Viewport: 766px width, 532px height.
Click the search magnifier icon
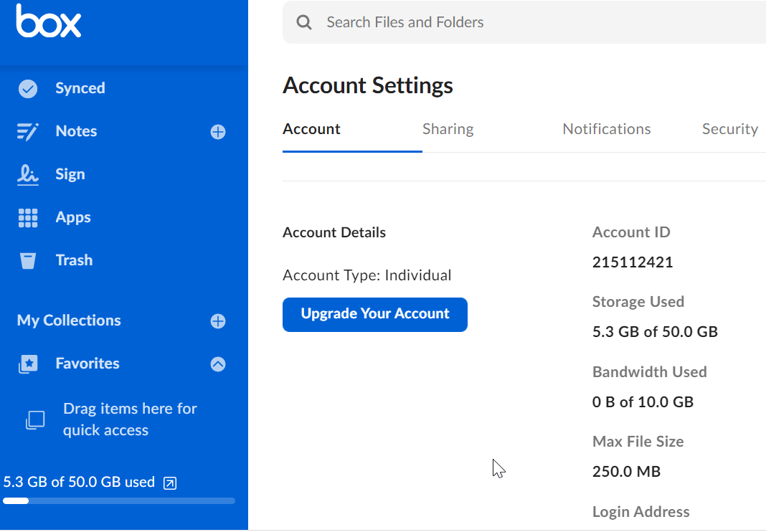pos(304,22)
